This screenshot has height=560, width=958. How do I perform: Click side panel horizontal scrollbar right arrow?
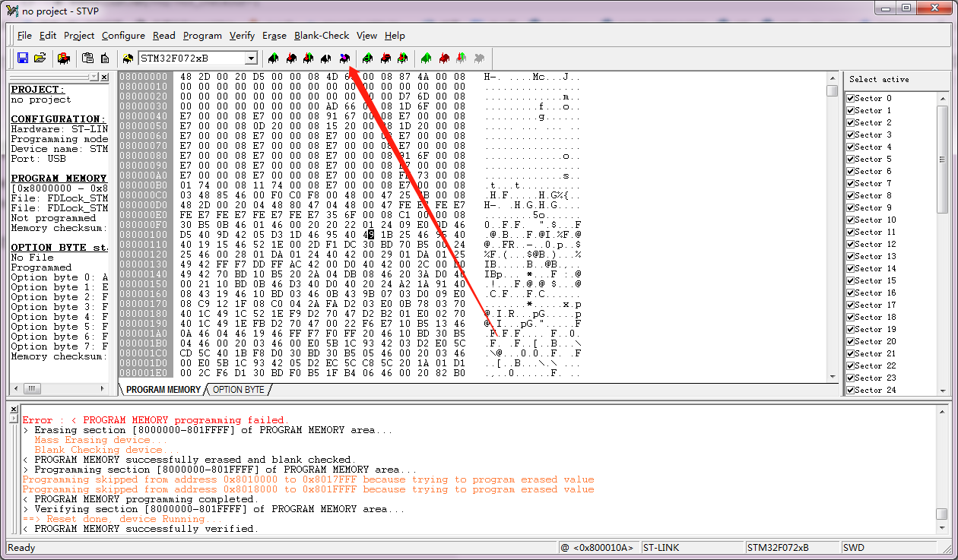[103, 389]
